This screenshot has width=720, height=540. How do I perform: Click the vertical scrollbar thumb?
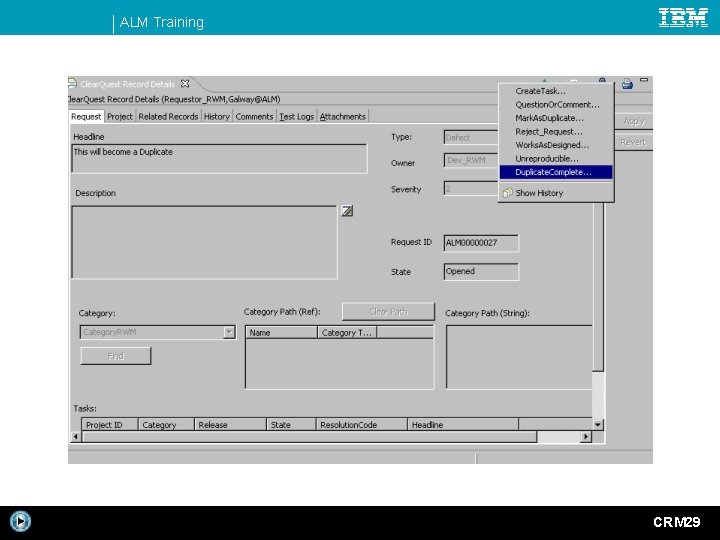point(598,286)
